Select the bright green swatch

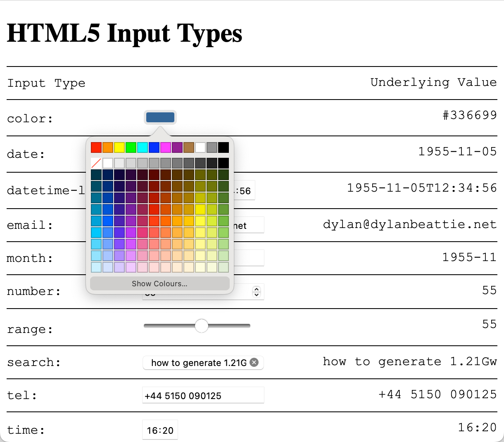[x=131, y=147]
